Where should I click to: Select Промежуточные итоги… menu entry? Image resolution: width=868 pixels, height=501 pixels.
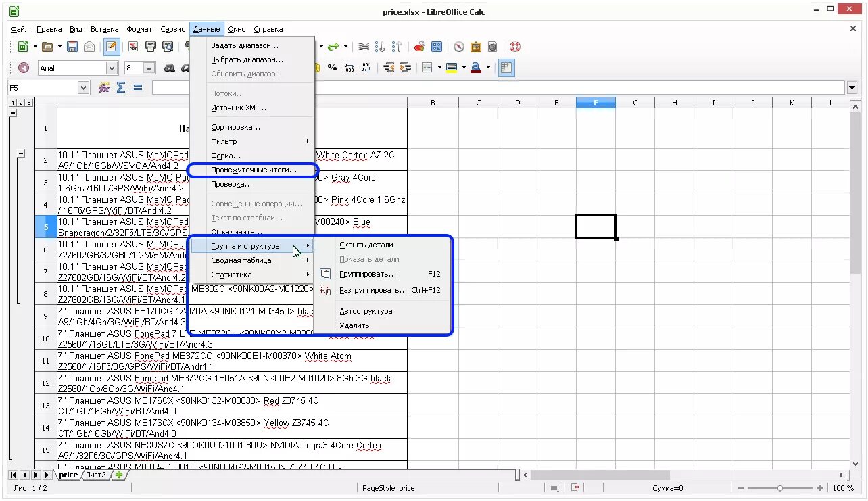253,170
